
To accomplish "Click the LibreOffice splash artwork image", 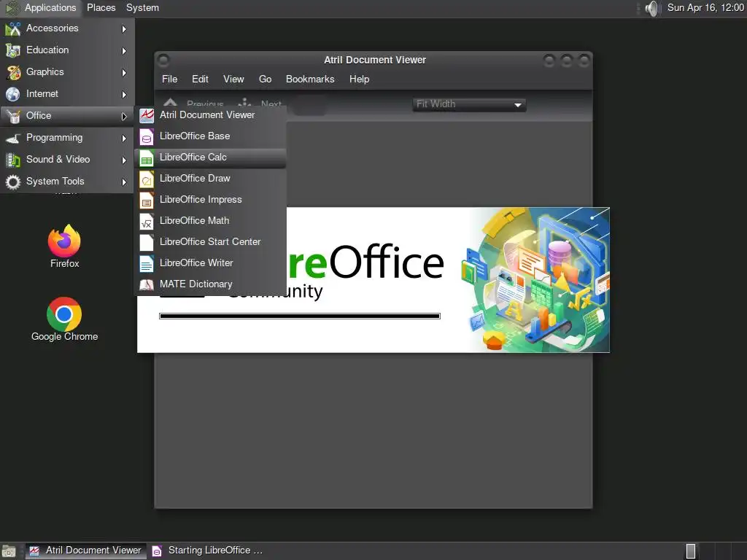I will 535,280.
